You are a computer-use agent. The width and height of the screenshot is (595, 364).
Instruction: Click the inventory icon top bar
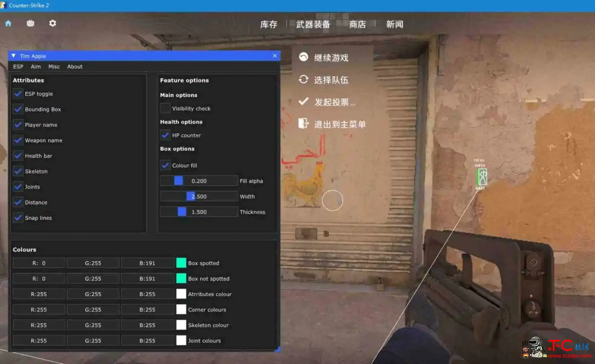coord(267,24)
